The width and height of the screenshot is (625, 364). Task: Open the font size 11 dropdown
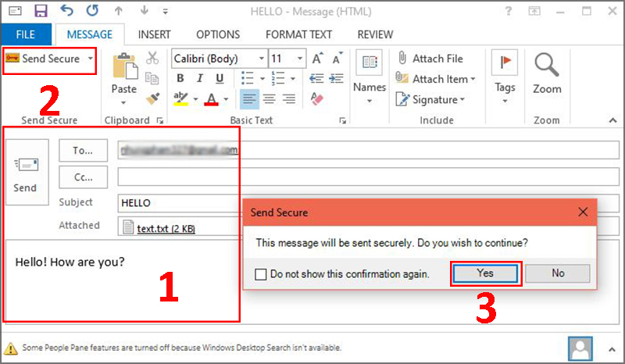point(300,59)
